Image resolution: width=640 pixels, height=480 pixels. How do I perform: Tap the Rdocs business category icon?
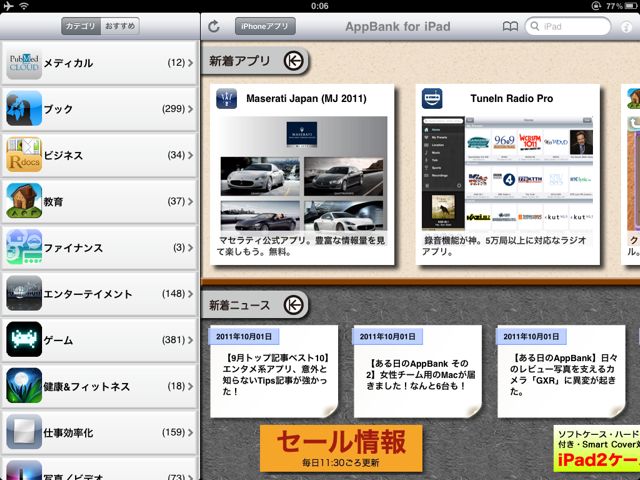[24, 155]
